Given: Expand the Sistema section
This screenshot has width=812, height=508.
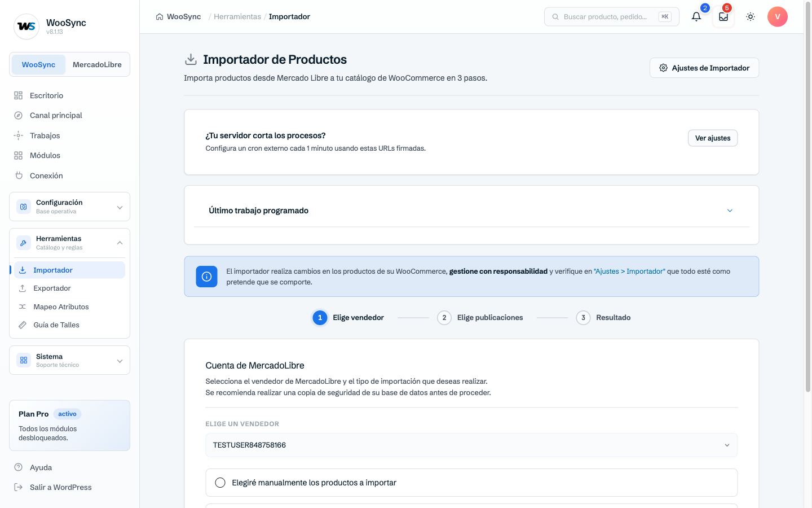Looking at the screenshot, I should coord(69,360).
